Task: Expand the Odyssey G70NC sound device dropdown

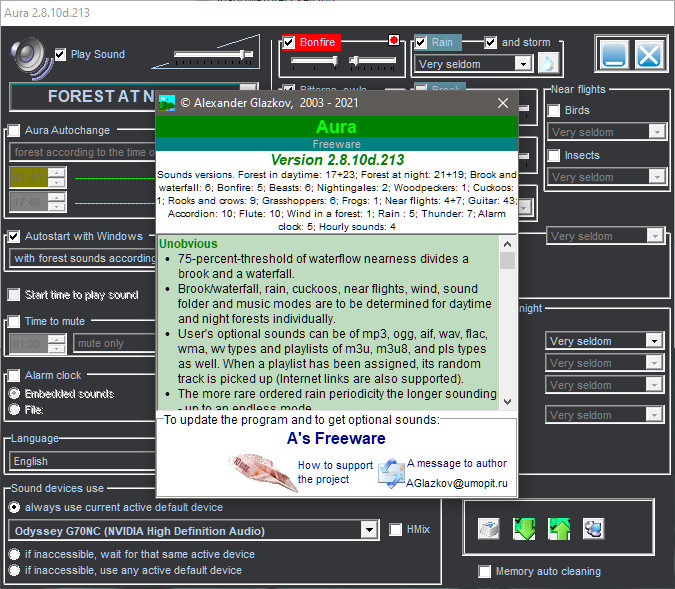Action: tap(369, 530)
